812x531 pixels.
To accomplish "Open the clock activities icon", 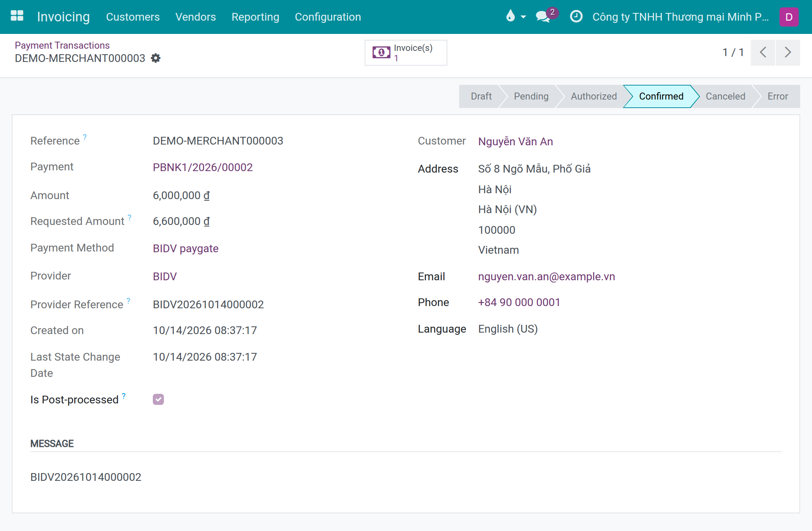I will (x=576, y=16).
